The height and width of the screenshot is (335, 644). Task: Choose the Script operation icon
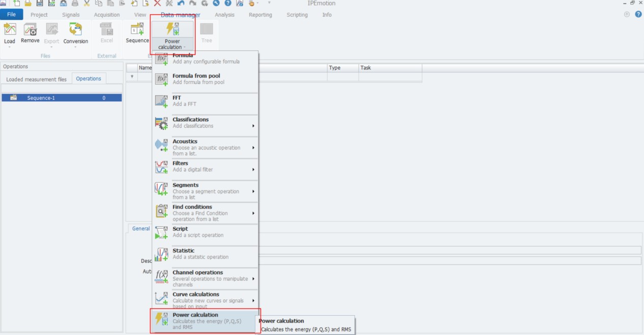[162, 232]
